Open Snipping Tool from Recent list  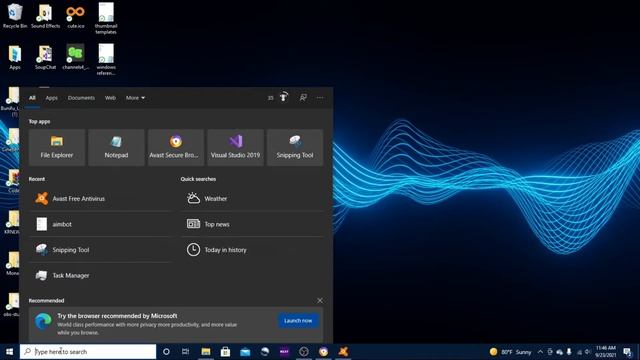[101, 250]
